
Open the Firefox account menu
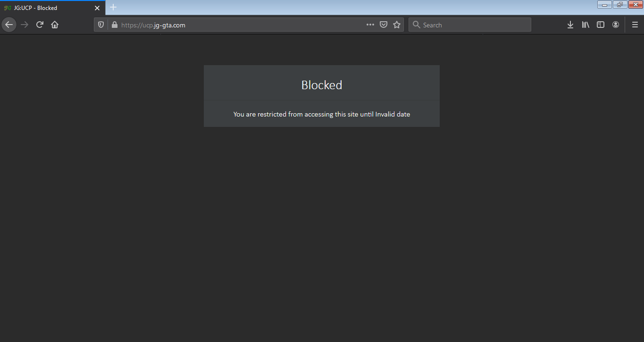[615, 25]
